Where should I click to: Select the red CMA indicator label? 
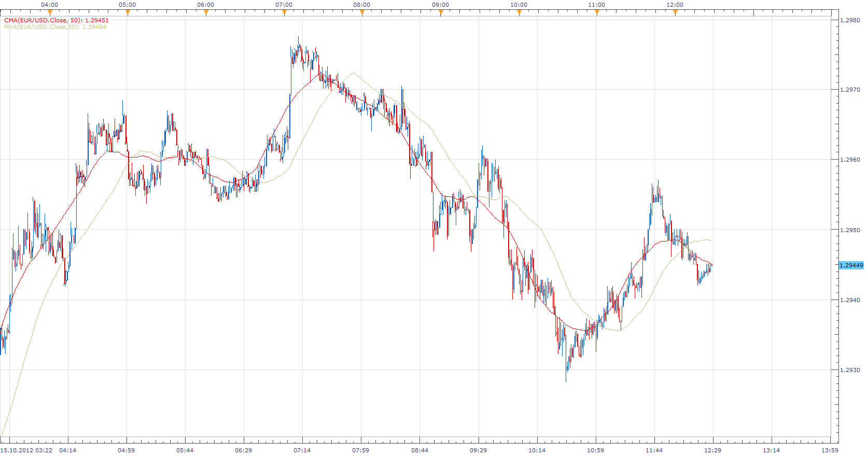[x=57, y=20]
